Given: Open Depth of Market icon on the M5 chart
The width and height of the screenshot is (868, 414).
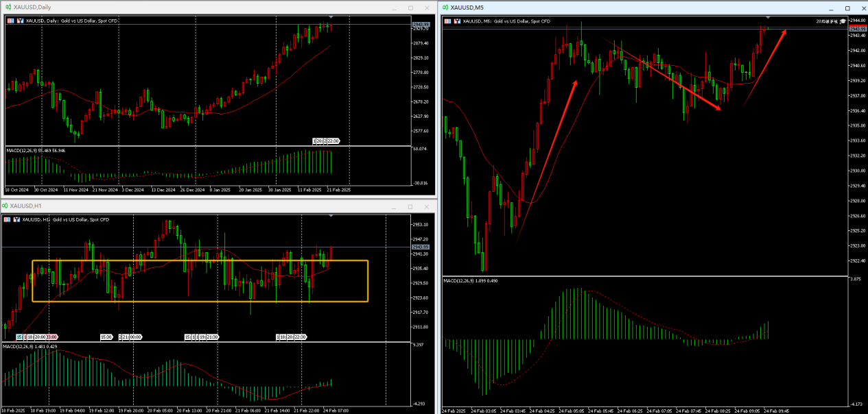Looking at the screenshot, I should click(x=457, y=21).
